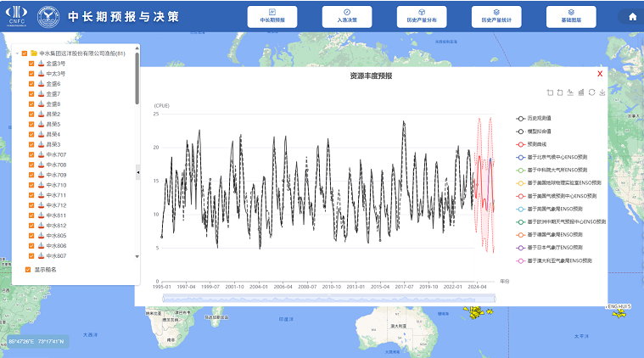Uncheck the 昌荣2 vessel checkbox

coord(31,114)
